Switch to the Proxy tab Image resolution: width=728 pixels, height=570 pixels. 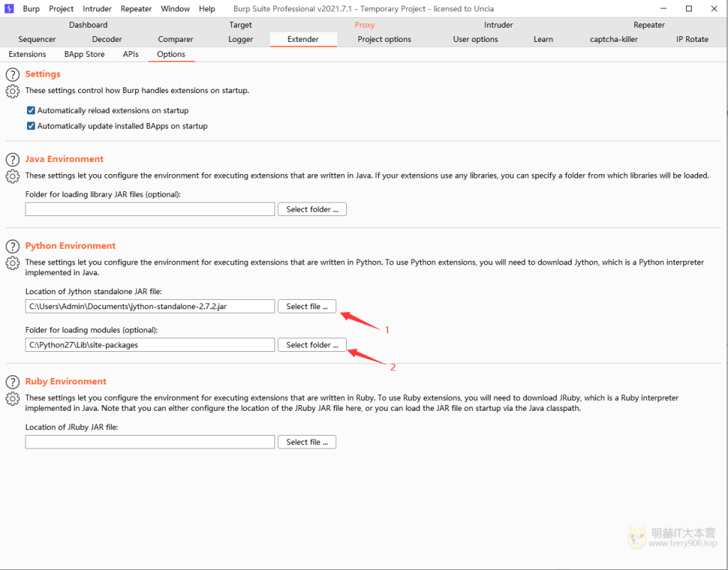pyautogui.click(x=365, y=25)
